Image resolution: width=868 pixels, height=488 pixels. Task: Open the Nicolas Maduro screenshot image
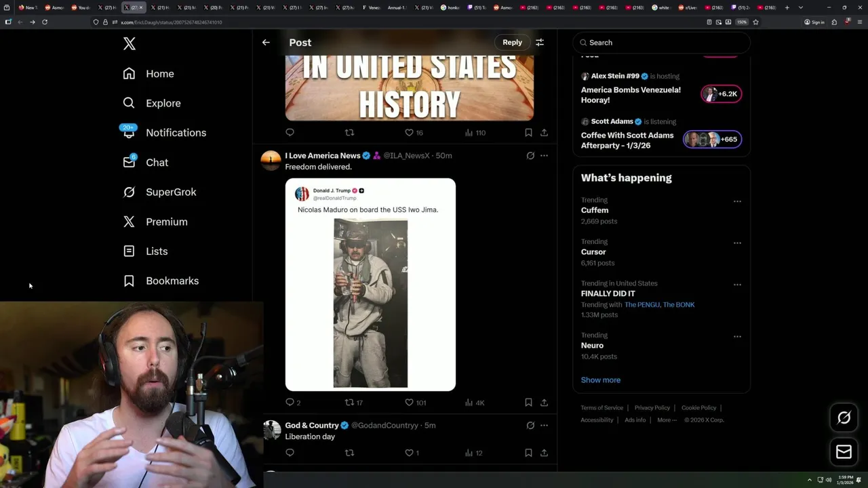[370, 285]
